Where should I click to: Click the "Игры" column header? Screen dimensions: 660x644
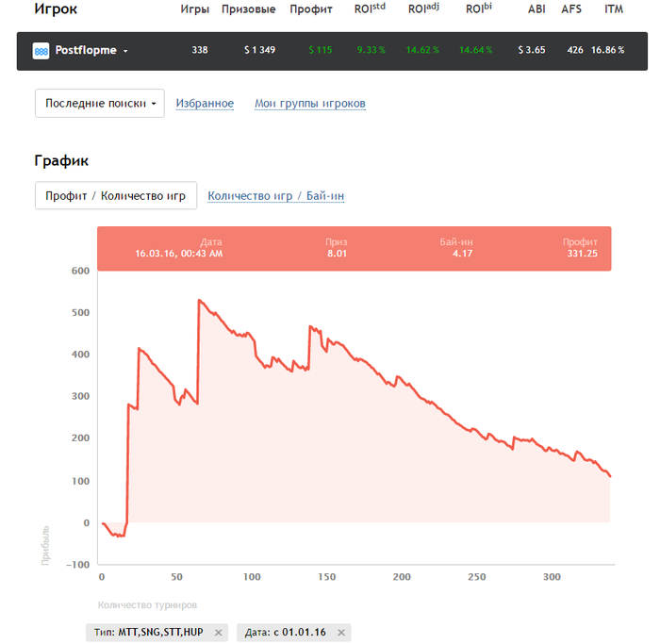[194, 9]
